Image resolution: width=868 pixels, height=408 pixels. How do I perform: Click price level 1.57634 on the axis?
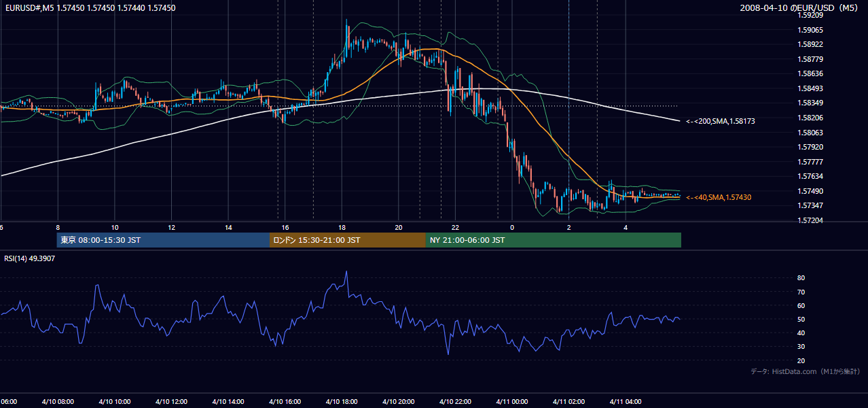click(x=810, y=176)
